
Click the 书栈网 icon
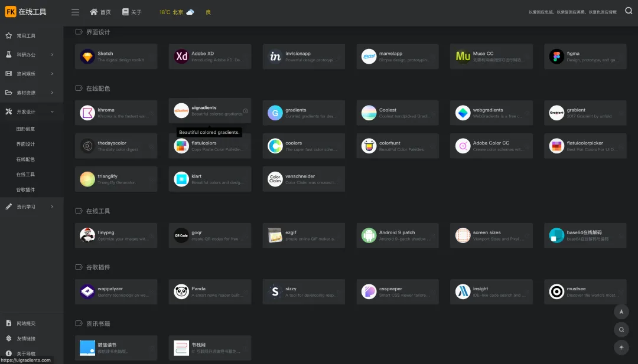(x=181, y=348)
